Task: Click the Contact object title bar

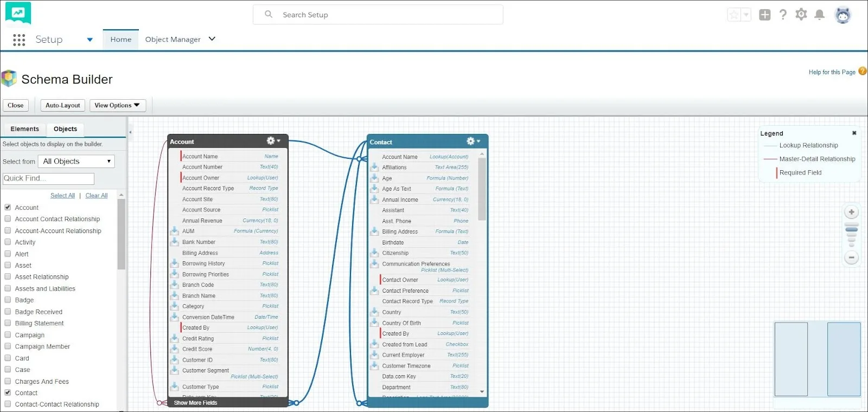Action: (427, 142)
